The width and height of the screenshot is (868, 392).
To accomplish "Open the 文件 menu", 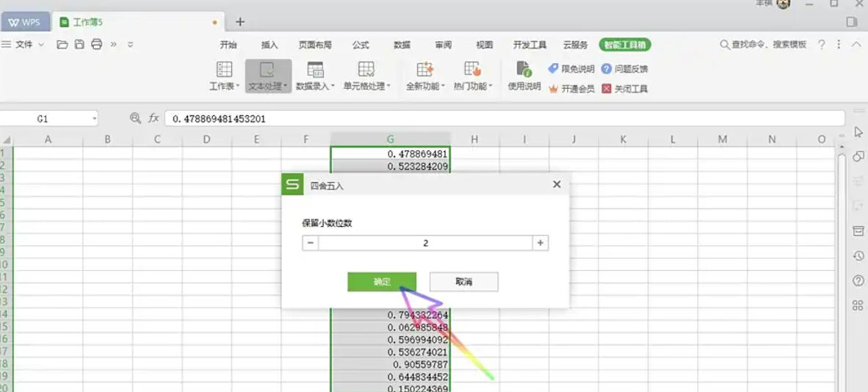I will [x=23, y=44].
